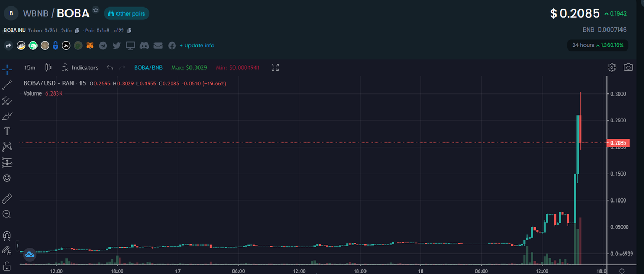This screenshot has height=274, width=644.
Task: Click the $0.2085 current price
Action: 575,13
